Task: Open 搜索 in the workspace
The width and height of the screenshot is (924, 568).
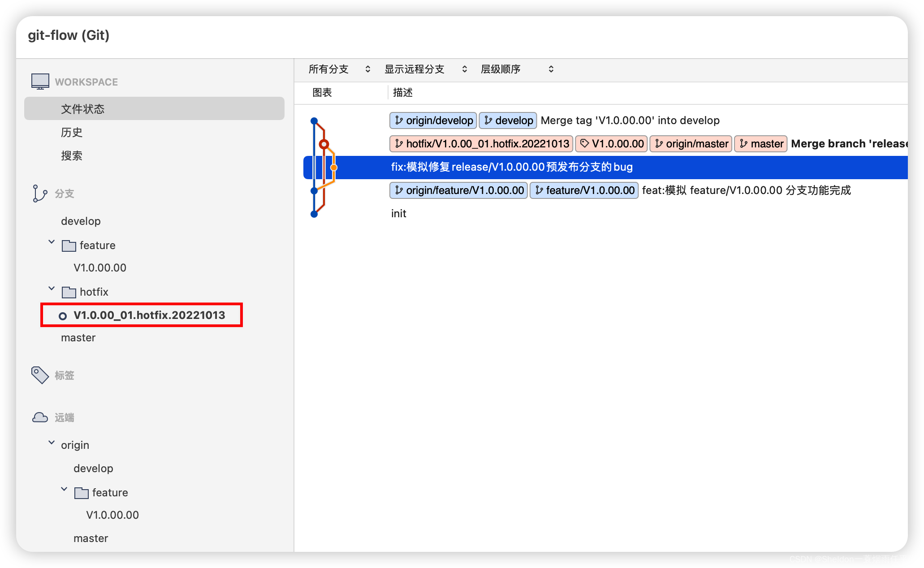Action: tap(72, 155)
